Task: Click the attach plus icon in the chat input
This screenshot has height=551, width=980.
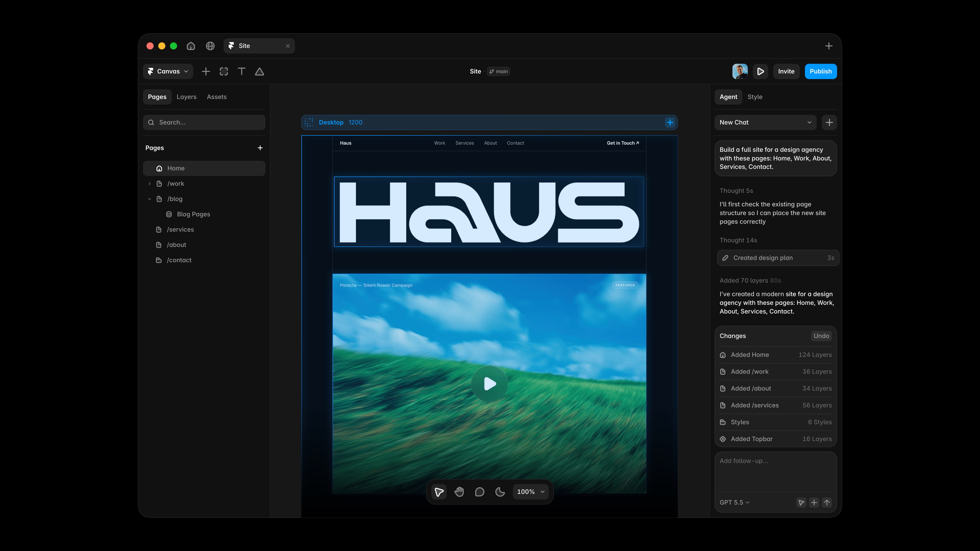Action: [814, 503]
